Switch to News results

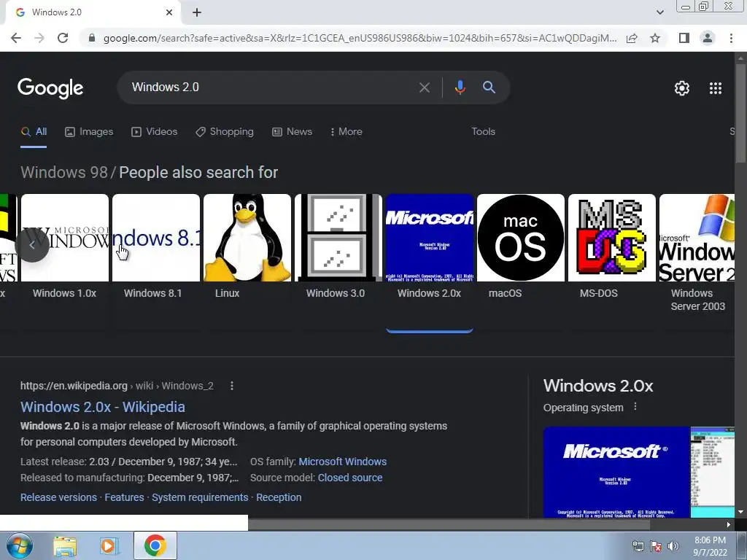coord(292,132)
